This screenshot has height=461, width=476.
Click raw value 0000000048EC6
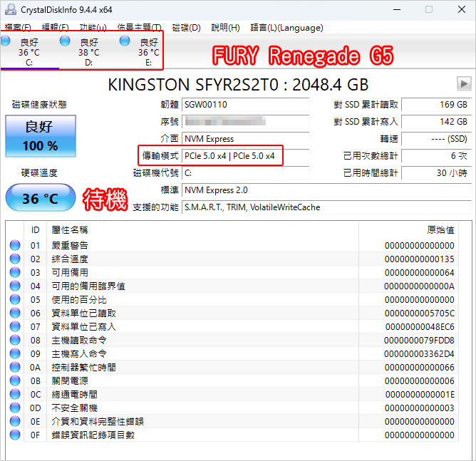coord(420,327)
